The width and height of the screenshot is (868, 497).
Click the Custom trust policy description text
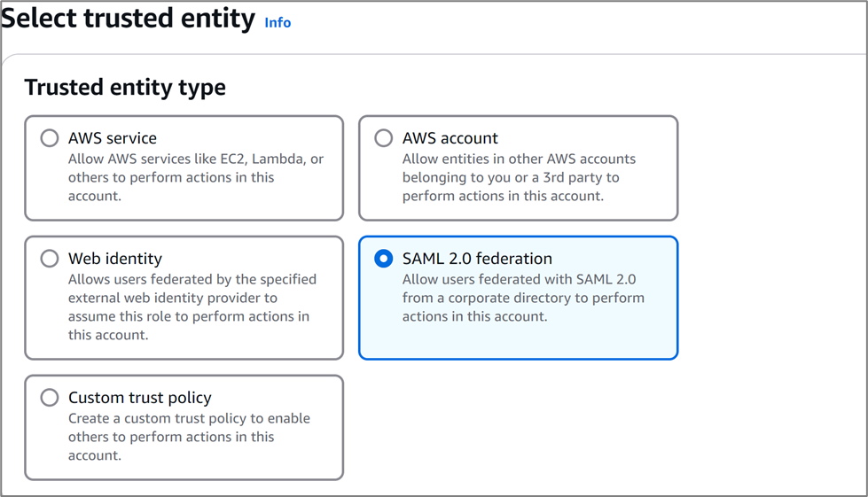tap(188, 437)
